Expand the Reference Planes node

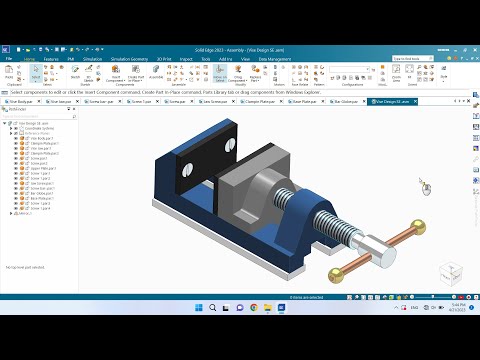pos(11,133)
